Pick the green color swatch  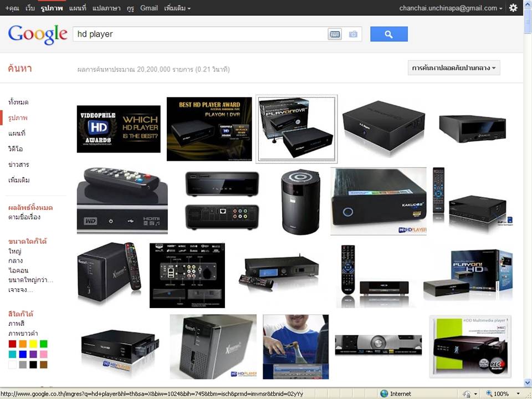tap(43, 344)
